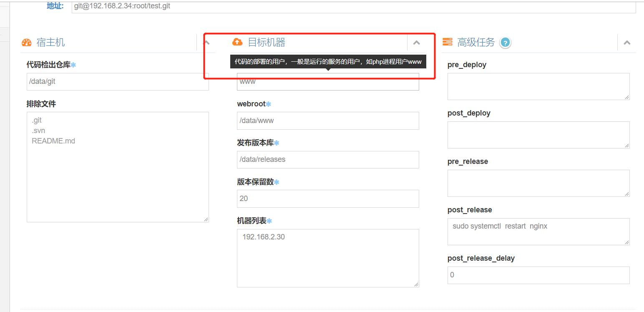
Task: Collapse the 宿主机 panel with its chevron
Action: coord(207,42)
